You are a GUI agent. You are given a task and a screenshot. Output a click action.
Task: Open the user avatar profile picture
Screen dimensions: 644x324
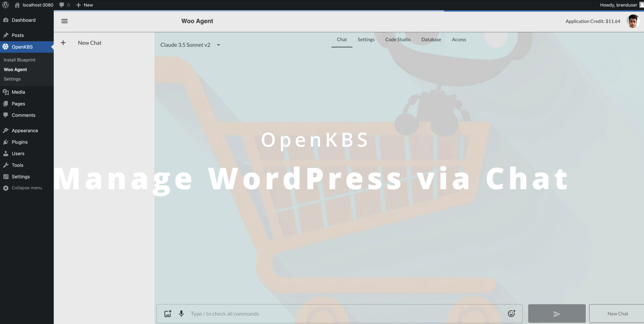[633, 21]
